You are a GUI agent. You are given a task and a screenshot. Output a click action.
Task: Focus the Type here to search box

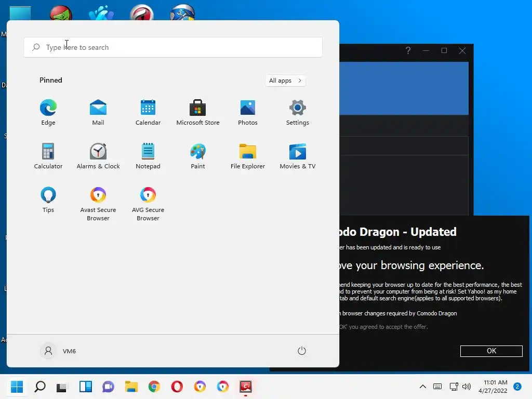173,47
